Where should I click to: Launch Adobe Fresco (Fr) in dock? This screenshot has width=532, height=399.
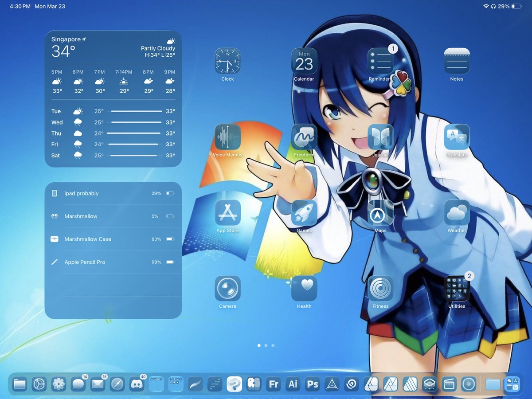point(274,384)
